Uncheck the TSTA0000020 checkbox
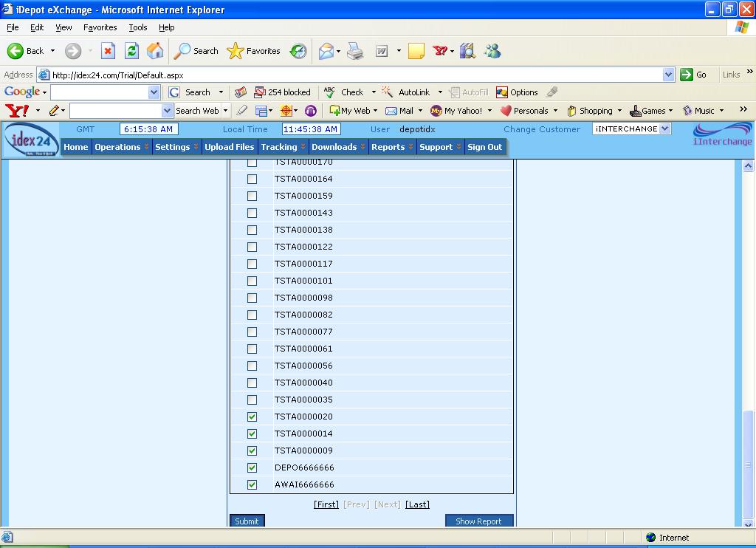756x548 pixels. tap(252, 417)
